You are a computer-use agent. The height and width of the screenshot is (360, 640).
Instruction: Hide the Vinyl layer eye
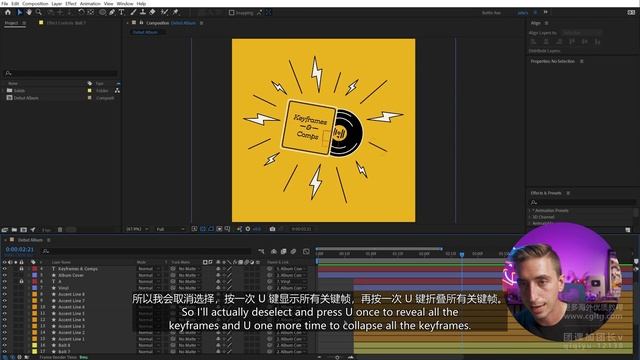pyautogui.click(x=4, y=288)
